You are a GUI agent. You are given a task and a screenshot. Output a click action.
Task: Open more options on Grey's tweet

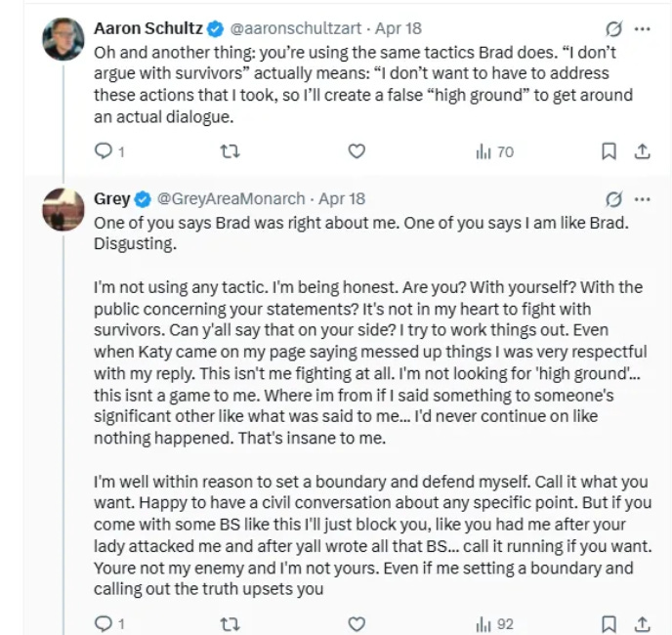point(642,198)
